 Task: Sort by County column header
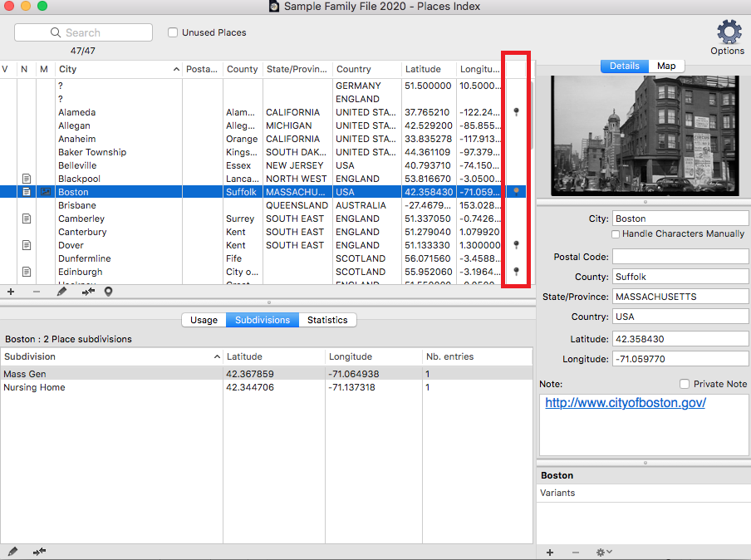tap(243, 69)
